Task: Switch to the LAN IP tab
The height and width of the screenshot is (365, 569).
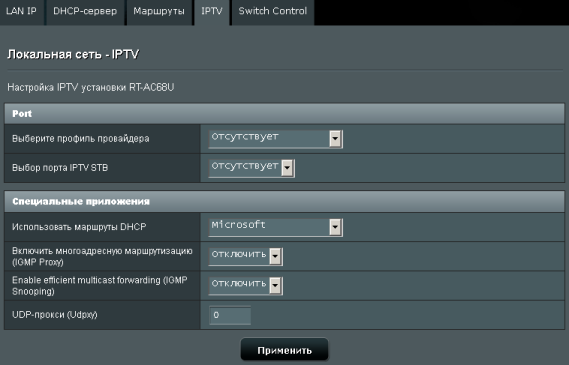Action: 21,12
